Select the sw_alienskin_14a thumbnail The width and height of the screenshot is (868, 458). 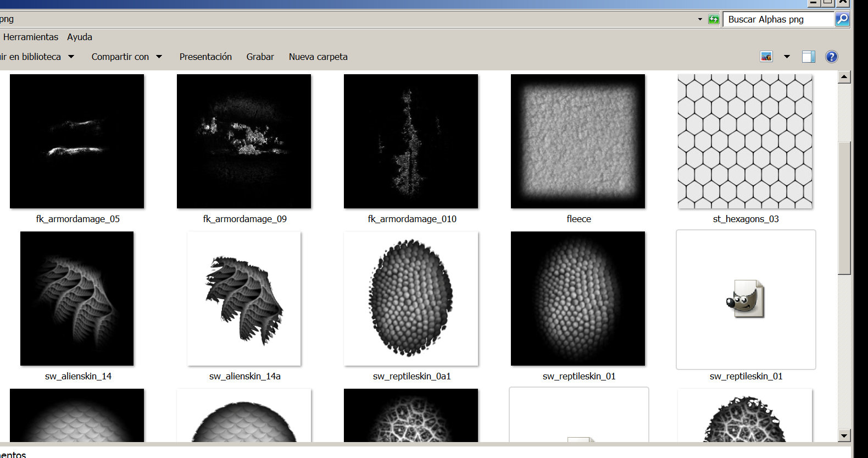(x=244, y=299)
